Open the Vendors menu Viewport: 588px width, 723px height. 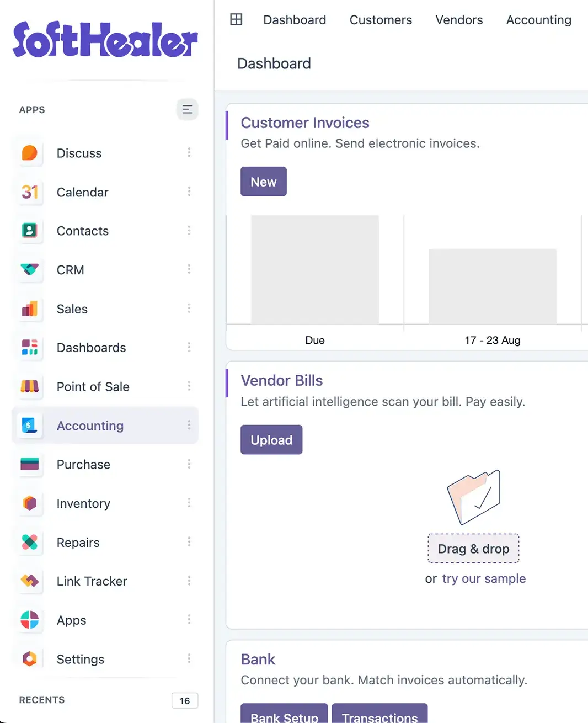tap(459, 20)
